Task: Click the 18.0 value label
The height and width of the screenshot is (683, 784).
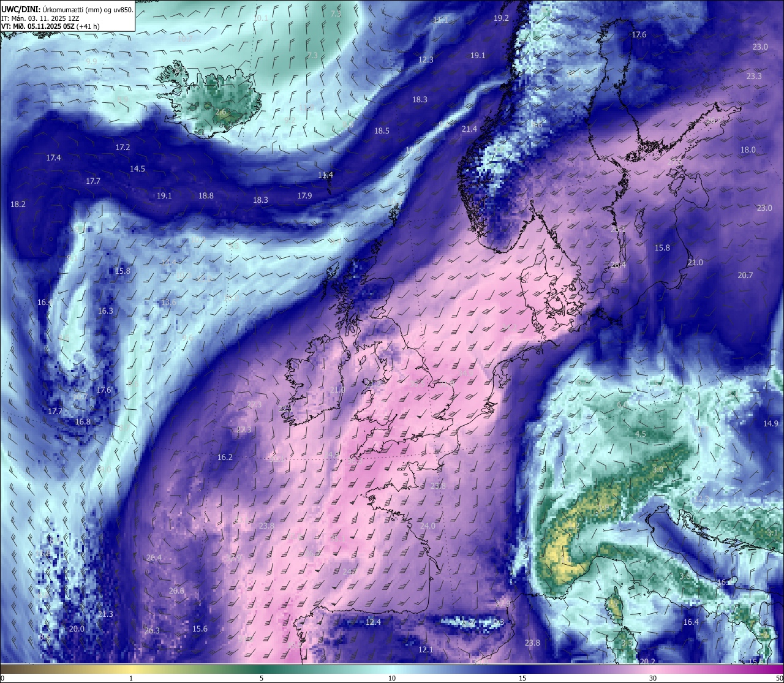Action: (x=748, y=150)
